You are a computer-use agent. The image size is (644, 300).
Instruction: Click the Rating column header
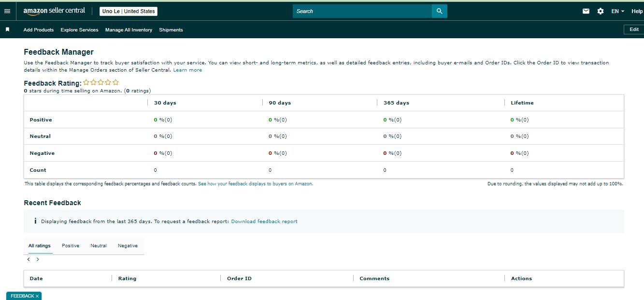click(x=127, y=278)
